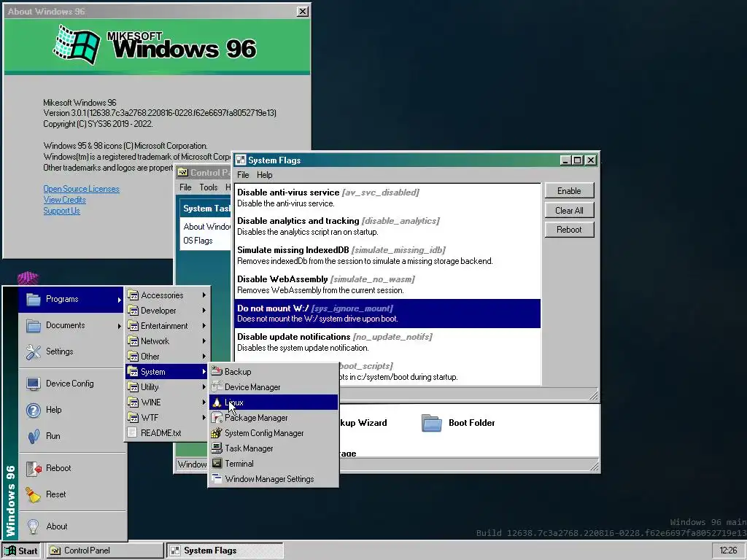747x560 pixels.
Task: Expand the Developer folder submenu
Action: 167,311
